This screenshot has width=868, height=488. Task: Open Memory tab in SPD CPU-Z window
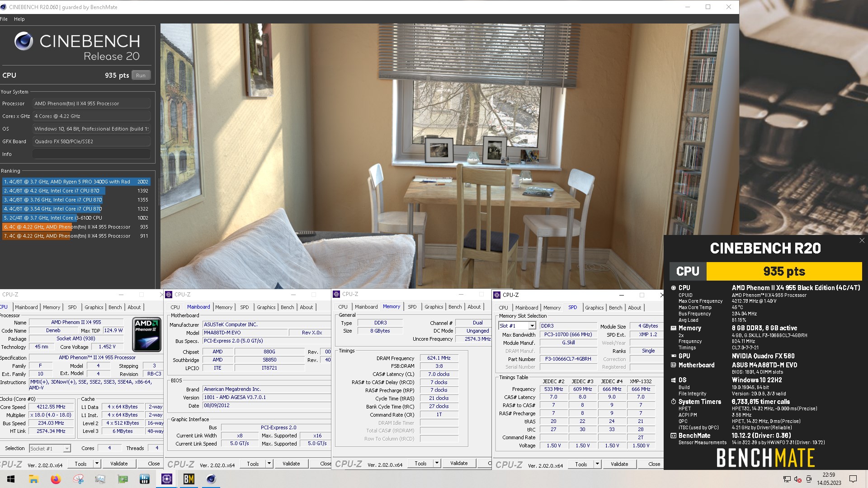click(552, 308)
